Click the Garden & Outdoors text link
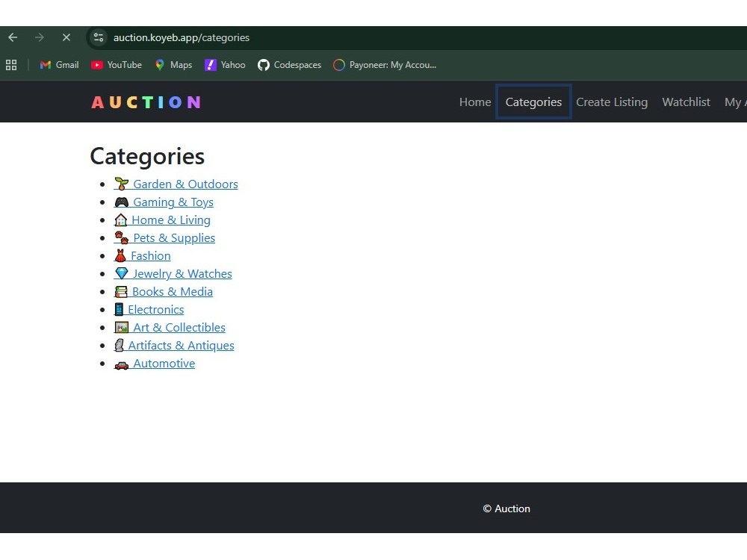Image resolution: width=747 pixels, height=560 pixels. point(185,184)
